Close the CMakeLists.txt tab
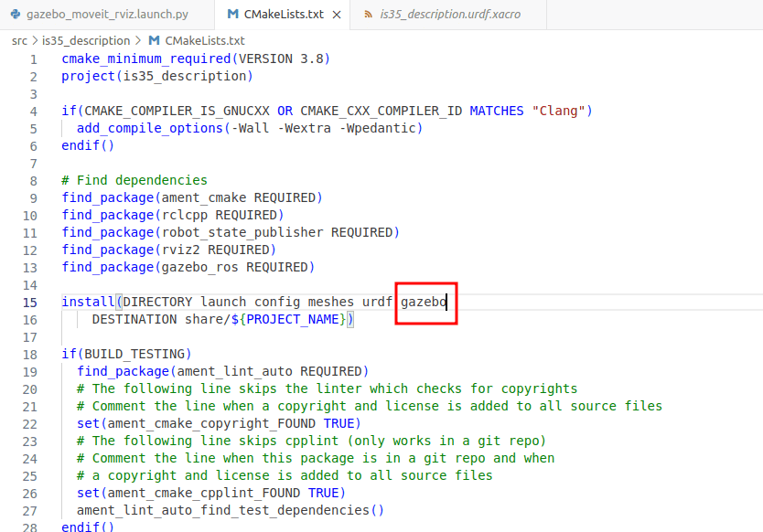Viewport: 763px width, 532px height. pos(337,15)
